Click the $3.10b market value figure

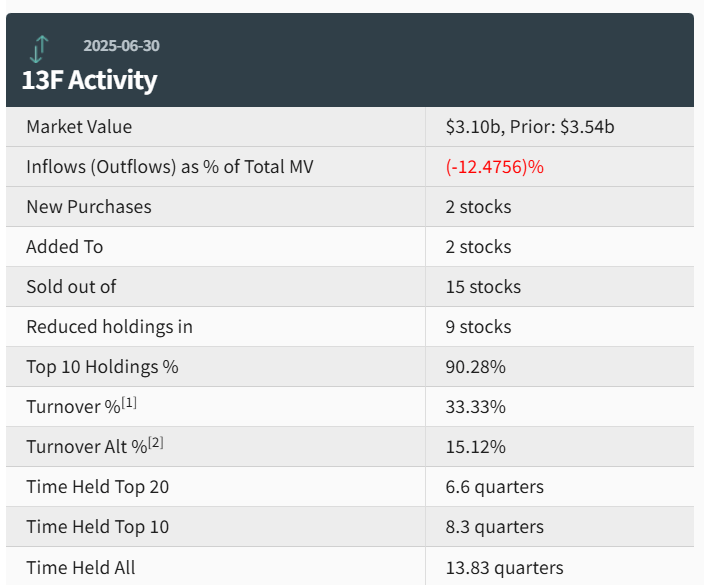point(474,127)
